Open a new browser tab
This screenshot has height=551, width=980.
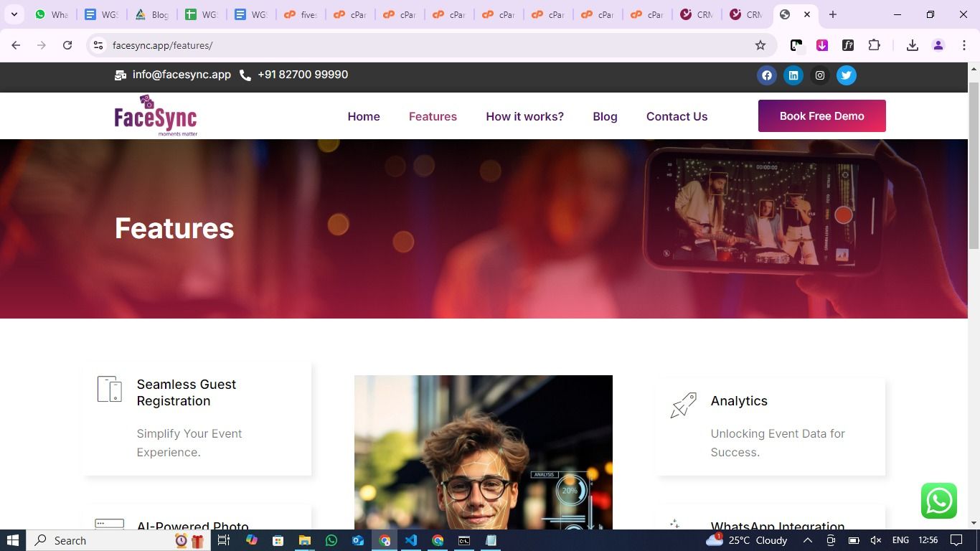click(833, 14)
